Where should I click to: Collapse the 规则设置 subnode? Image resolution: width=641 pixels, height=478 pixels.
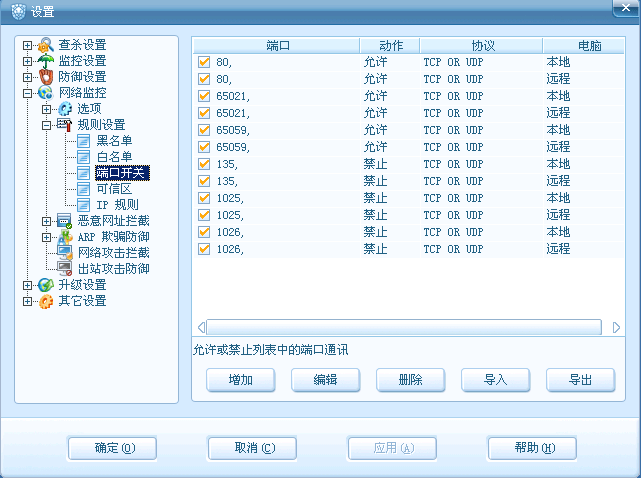pos(47,125)
